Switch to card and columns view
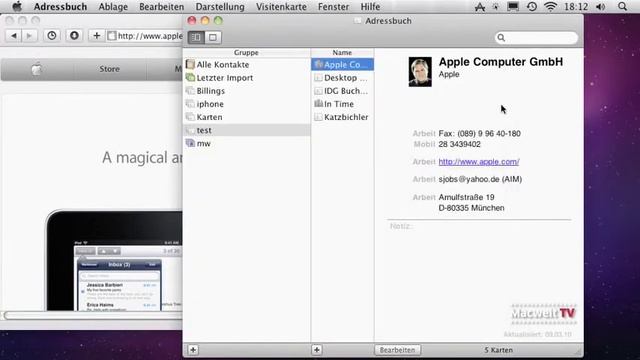The height and width of the screenshot is (360, 640). (x=196, y=38)
